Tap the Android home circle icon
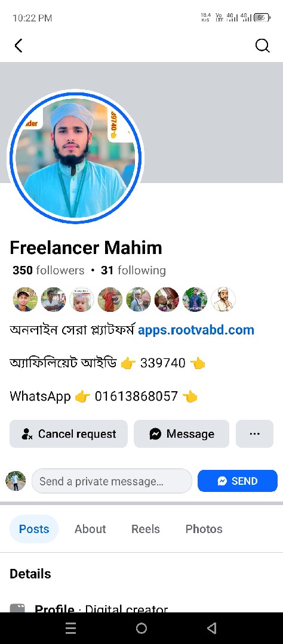 141,628
